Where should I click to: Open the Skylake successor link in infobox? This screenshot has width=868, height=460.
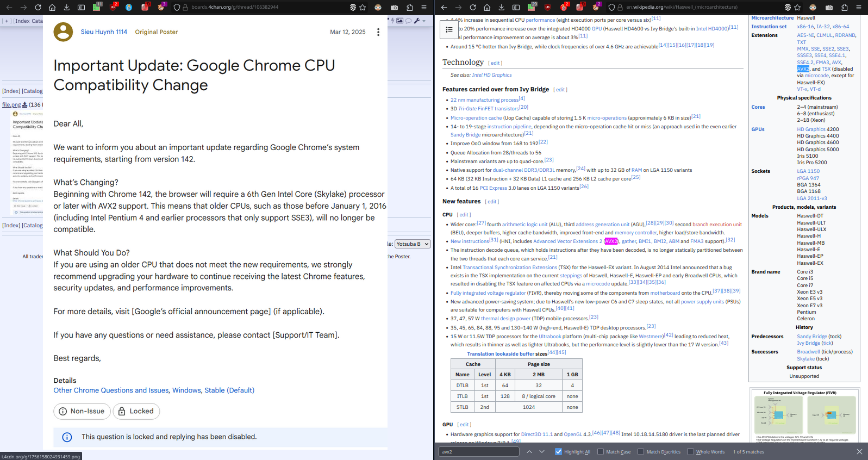806,359
